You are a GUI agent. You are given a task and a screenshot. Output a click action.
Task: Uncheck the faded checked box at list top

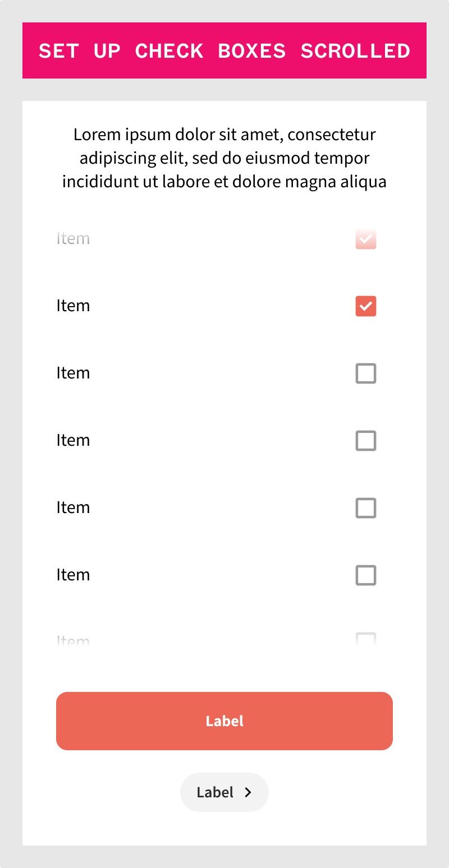(366, 239)
